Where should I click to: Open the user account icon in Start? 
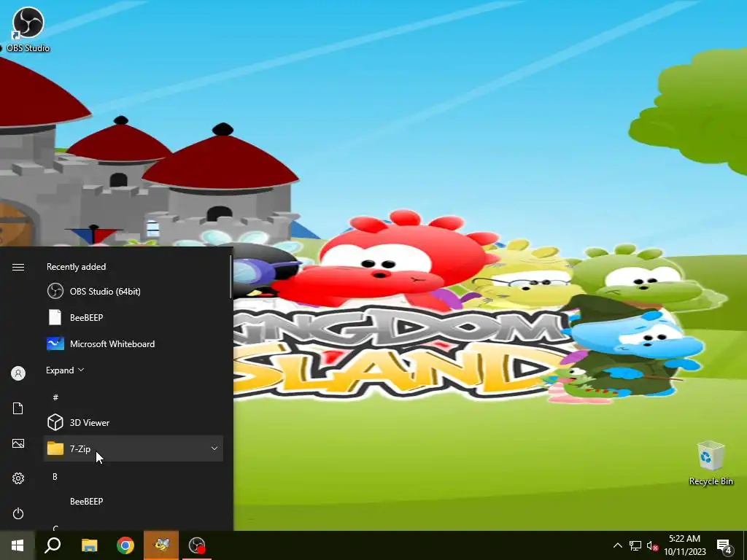pos(18,373)
